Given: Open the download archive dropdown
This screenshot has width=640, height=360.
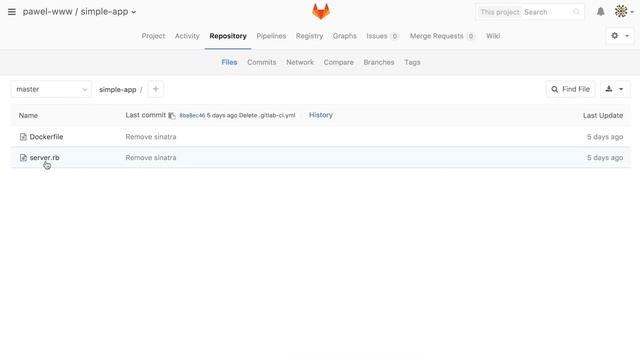Looking at the screenshot, I should coord(615,89).
